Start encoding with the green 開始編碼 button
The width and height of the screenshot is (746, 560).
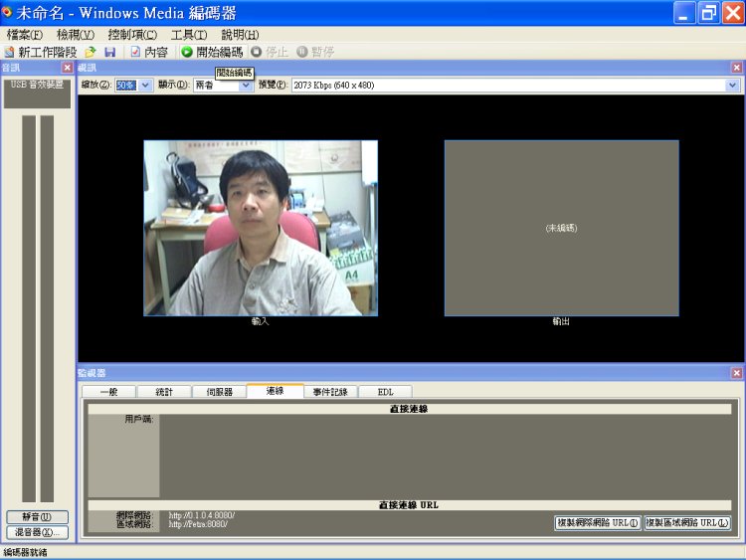[211, 52]
